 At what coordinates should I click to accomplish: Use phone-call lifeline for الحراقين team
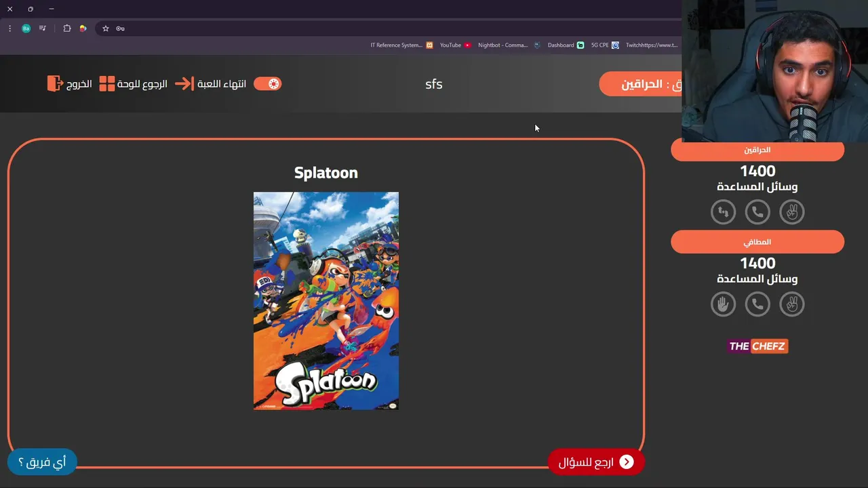(757, 212)
